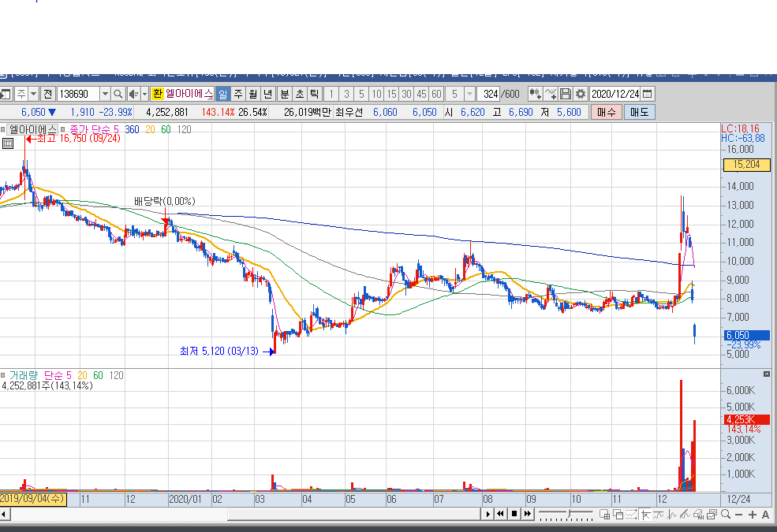Toggle the 엘아이메스 price series marker box

tap(3, 130)
